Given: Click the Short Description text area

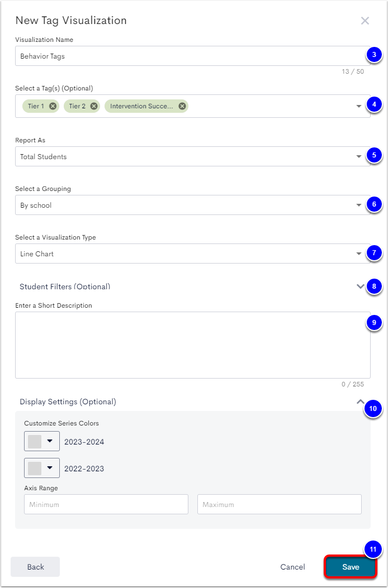Looking at the screenshot, I should pos(193,345).
